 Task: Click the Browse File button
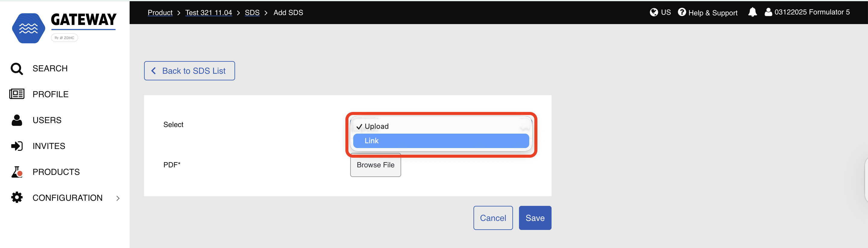pos(375,165)
